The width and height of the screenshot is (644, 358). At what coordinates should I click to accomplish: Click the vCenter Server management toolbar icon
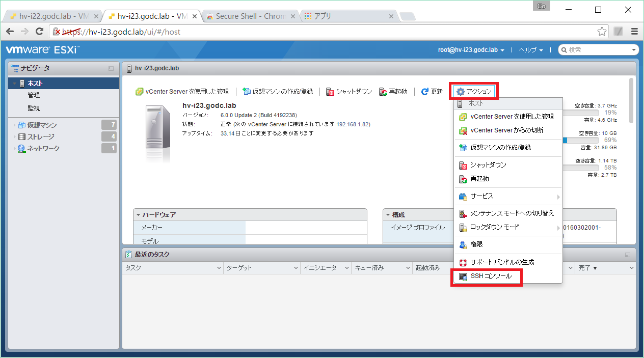pyautogui.click(x=139, y=92)
